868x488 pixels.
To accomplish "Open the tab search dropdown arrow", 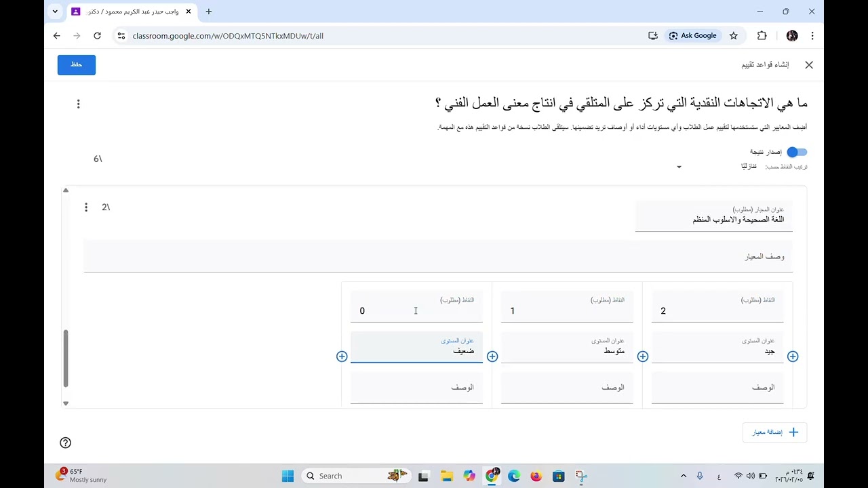I will point(55,12).
